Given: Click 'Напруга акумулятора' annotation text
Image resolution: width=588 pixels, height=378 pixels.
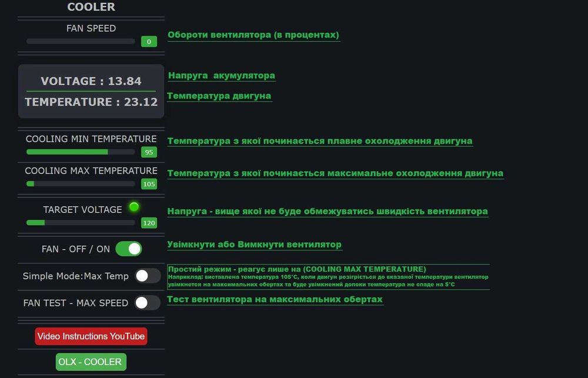Looking at the screenshot, I should tap(221, 75).
